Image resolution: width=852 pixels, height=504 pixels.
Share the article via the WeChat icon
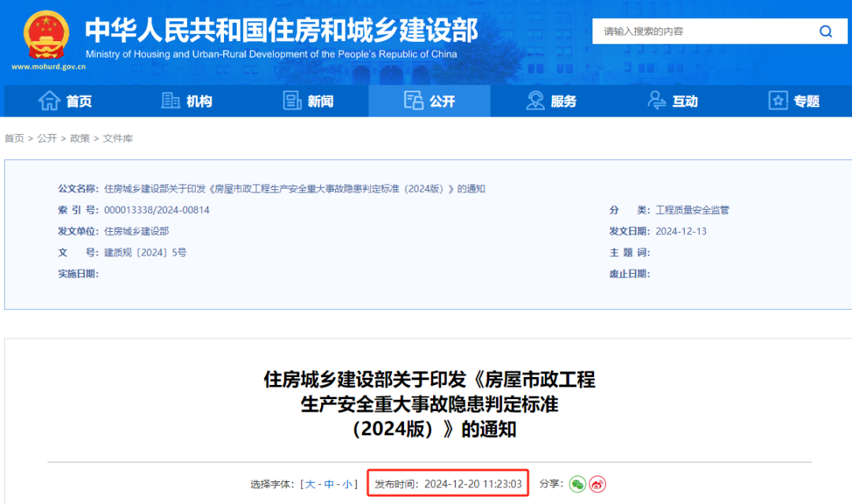579,484
